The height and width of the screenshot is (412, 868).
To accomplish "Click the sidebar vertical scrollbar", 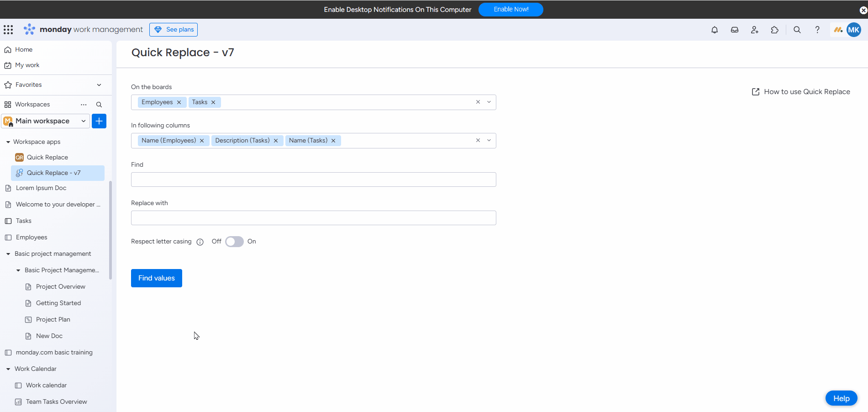I will 110,230.
